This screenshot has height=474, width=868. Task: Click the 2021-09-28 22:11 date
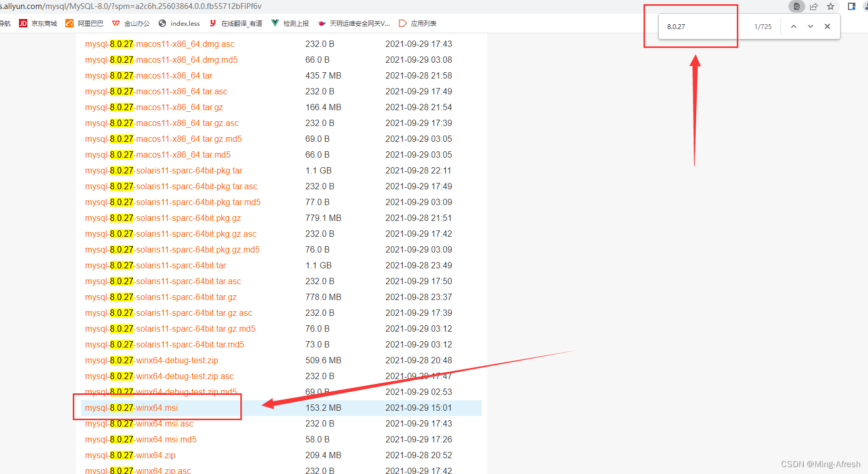pos(418,170)
